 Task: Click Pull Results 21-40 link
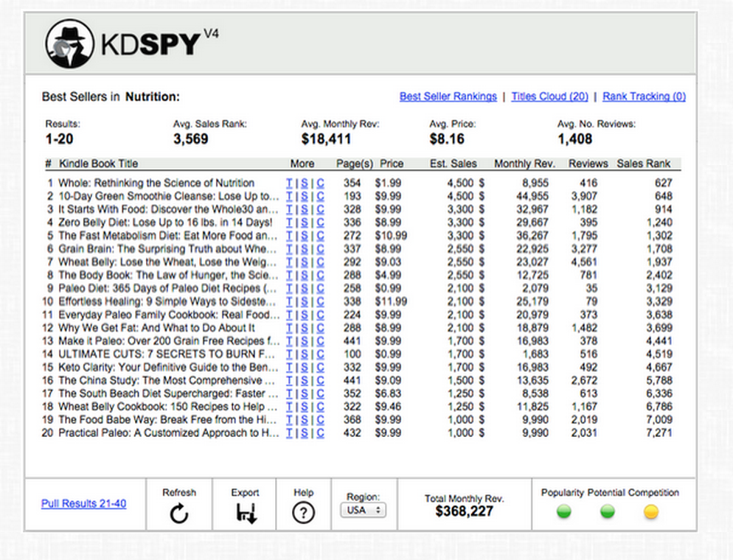83,503
